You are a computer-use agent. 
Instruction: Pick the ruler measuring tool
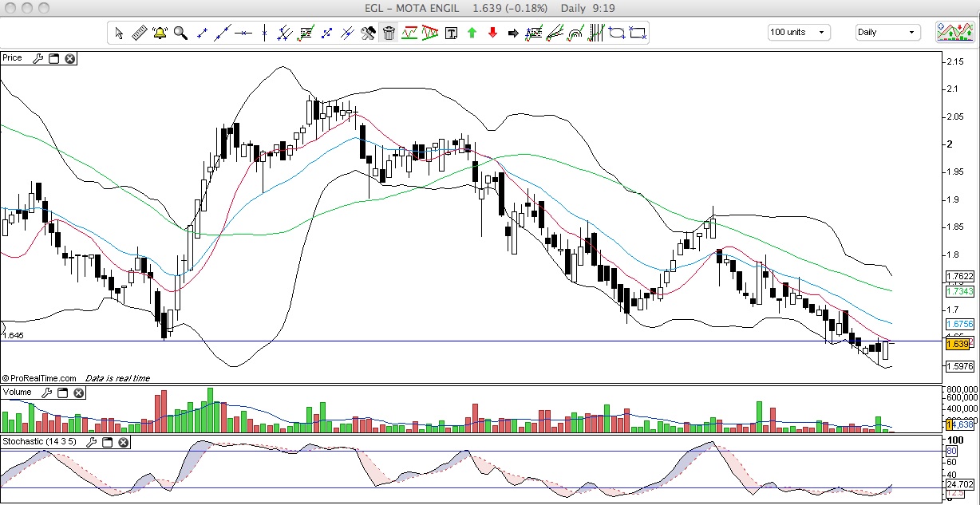(139, 33)
